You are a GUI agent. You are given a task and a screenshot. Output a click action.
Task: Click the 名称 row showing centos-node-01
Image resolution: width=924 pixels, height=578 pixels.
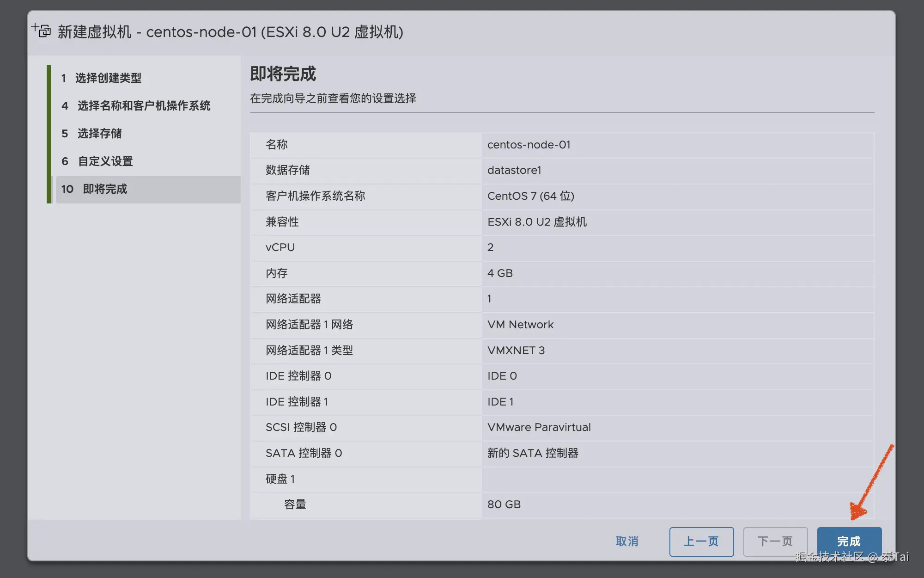(x=529, y=144)
